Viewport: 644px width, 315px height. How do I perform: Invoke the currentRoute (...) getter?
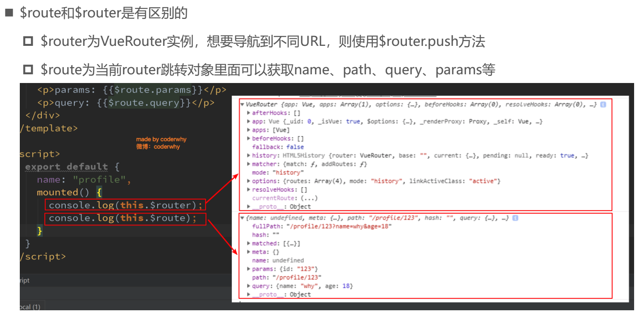tap(309, 198)
